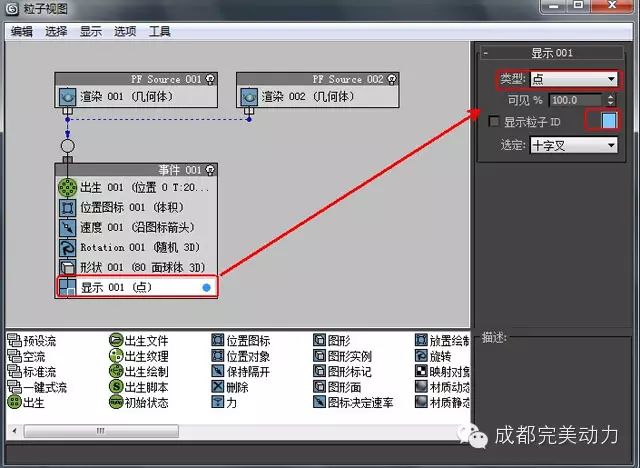This screenshot has width=640, height=468.
Task: Open the light blue display color swatch
Action: click(609, 121)
